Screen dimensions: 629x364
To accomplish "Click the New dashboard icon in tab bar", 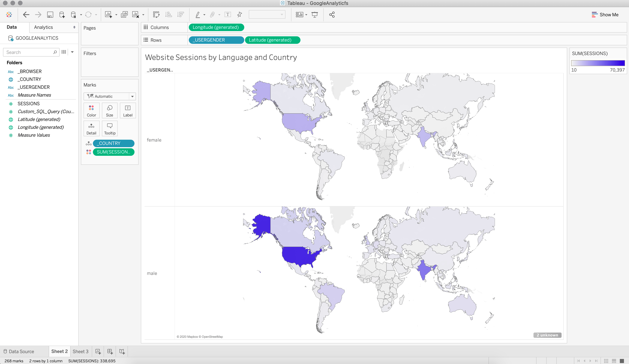I will tap(110, 351).
